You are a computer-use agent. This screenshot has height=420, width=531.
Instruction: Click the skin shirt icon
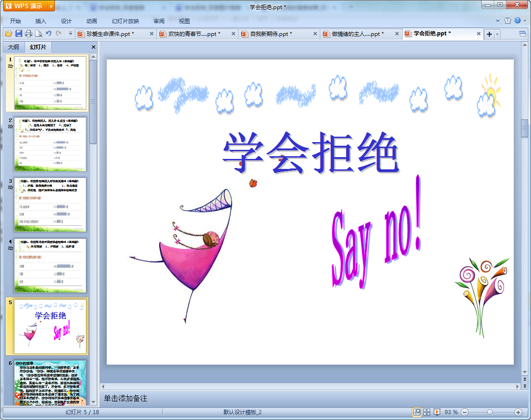[507, 20]
